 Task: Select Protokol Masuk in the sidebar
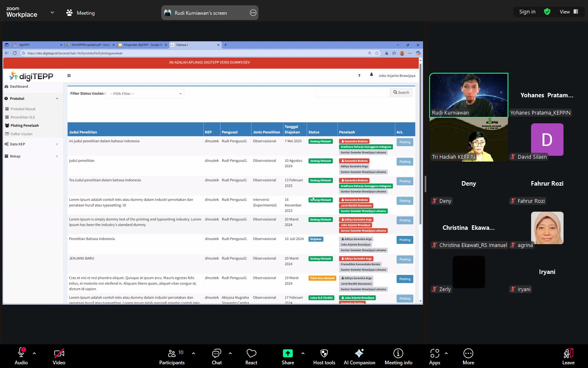tap(23, 109)
